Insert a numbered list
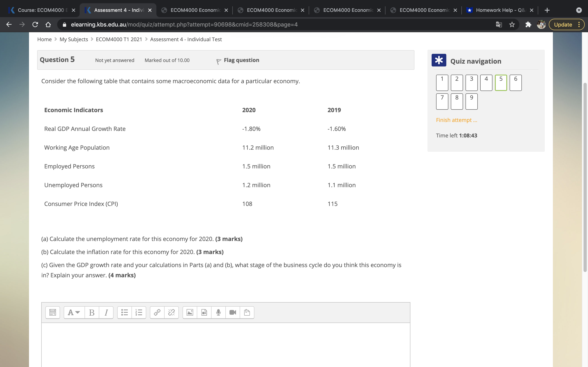588x367 pixels. pos(139,312)
